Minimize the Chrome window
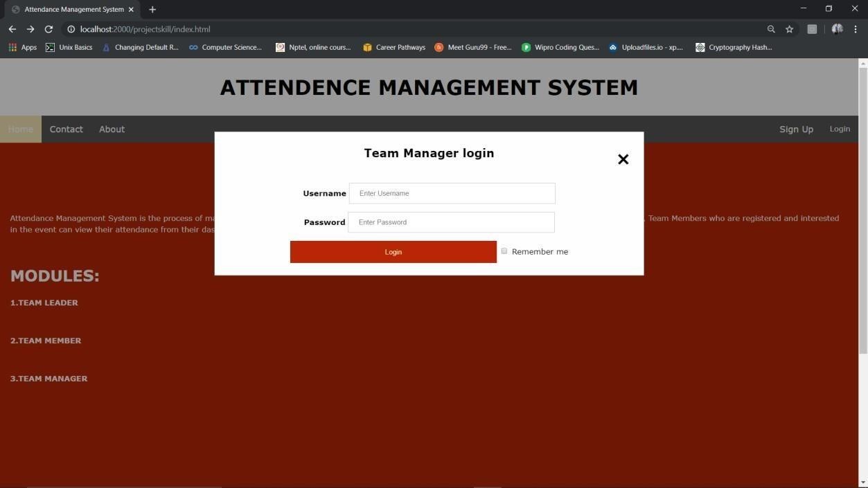This screenshot has height=488, width=868. pos(804,8)
